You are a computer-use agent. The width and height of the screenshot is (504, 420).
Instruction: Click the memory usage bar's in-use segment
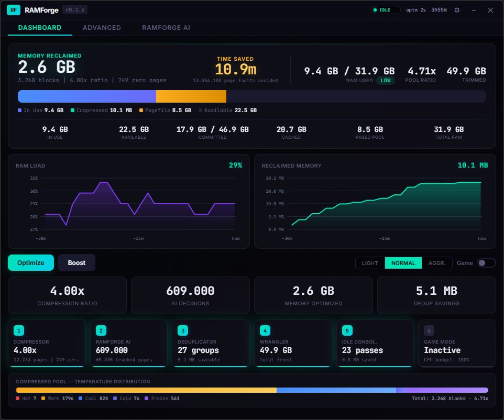pos(87,96)
